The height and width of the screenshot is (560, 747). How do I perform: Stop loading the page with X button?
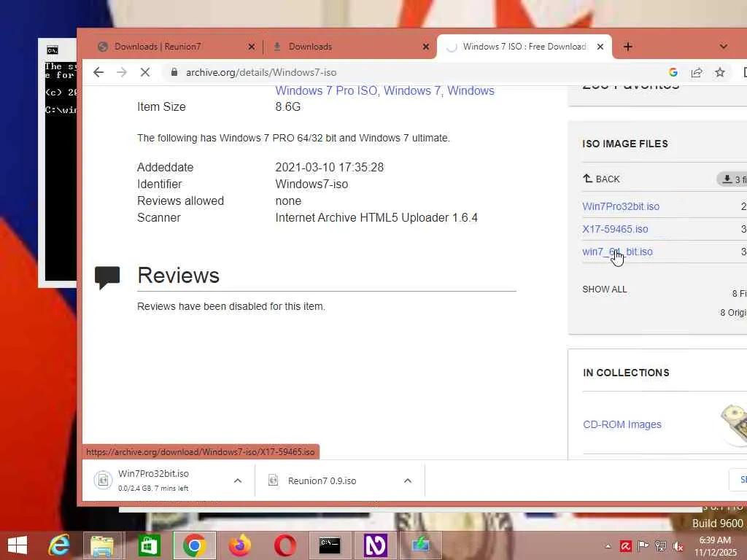tap(145, 72)
